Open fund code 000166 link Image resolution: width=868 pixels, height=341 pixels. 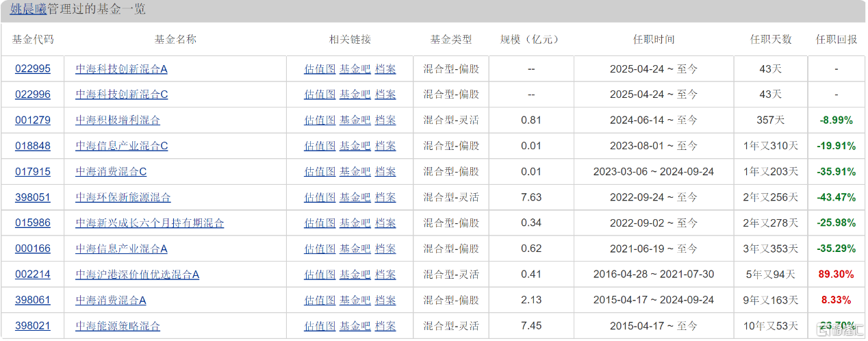point(33,249)
